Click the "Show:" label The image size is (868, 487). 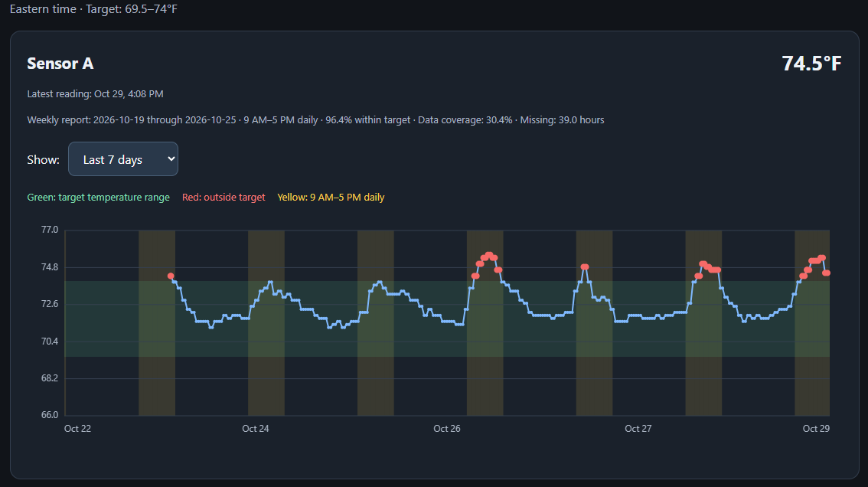coord(43,159)
